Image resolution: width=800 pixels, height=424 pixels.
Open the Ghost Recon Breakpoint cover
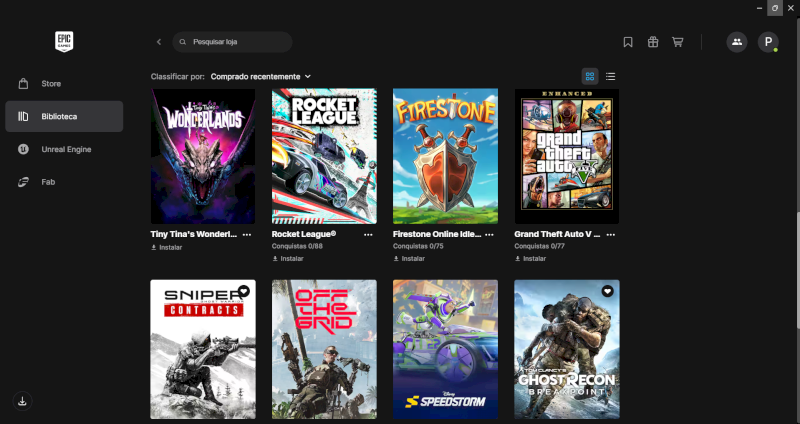click(x=567, y=350)
